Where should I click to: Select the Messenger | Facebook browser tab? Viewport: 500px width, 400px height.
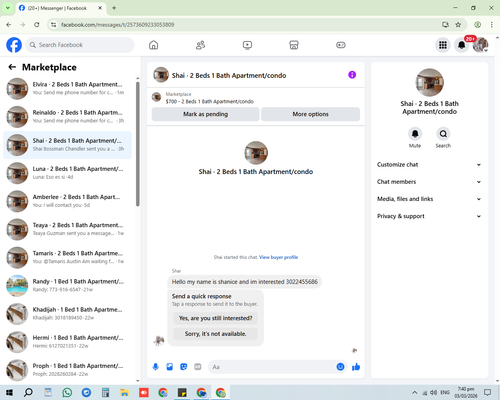(x=61, y=8)
